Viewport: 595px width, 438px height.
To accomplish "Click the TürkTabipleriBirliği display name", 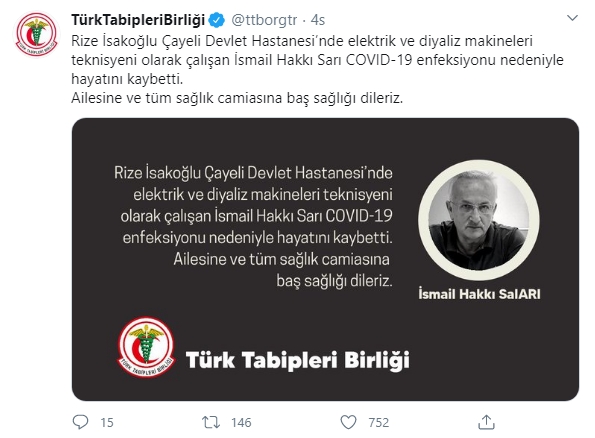I will click(x=138, y=20).
